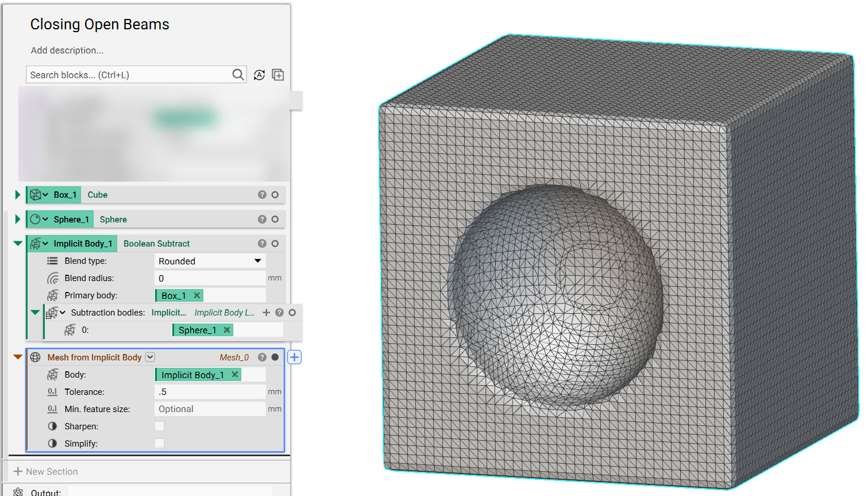Open help for Subtraction bodies row
Screen dimensions: 868x496
279,313
